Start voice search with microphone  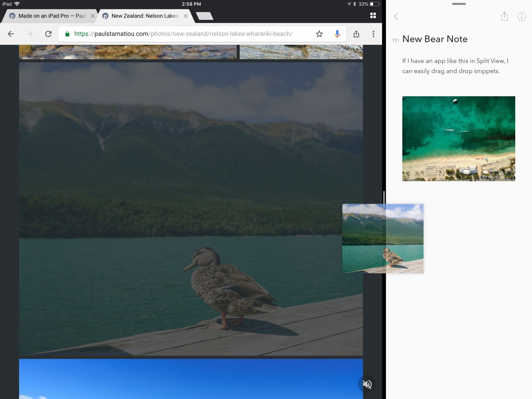[337, 34]
